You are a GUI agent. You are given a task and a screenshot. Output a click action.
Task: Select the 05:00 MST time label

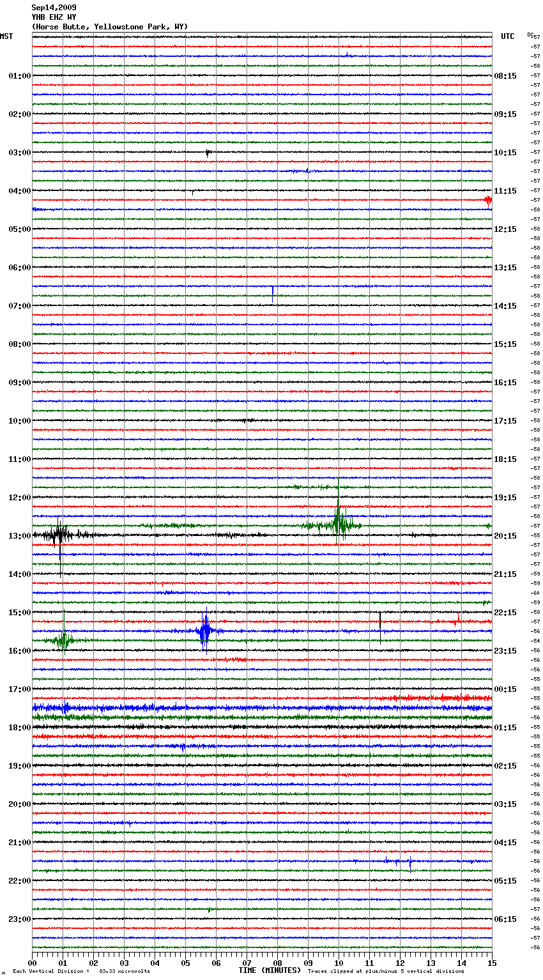tap(20, 229)
